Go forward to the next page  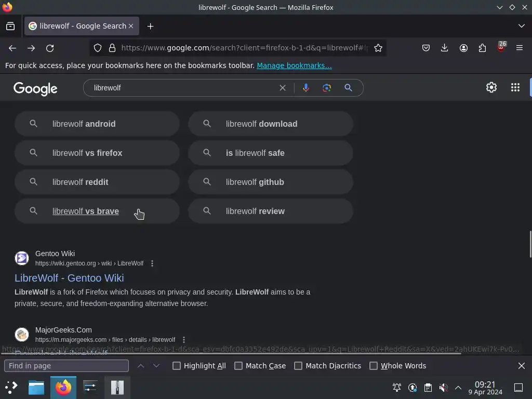pyautogui.click(x=31, y=48)
